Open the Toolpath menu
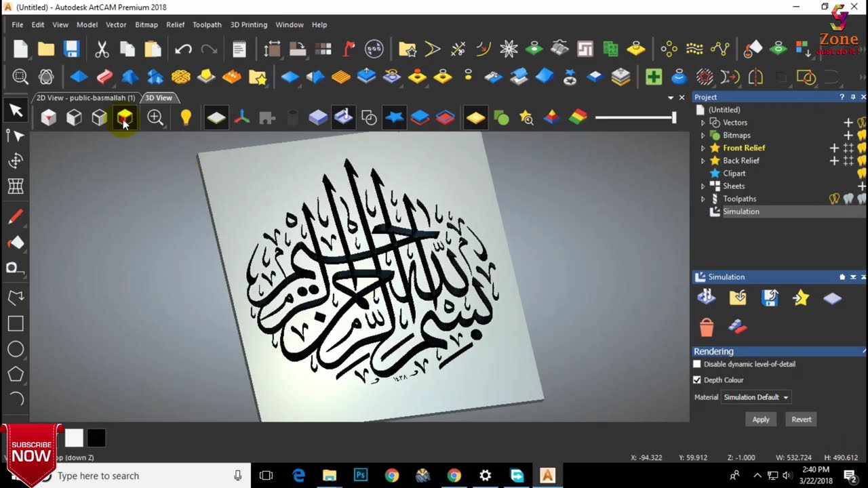 (x=207, y=24)
